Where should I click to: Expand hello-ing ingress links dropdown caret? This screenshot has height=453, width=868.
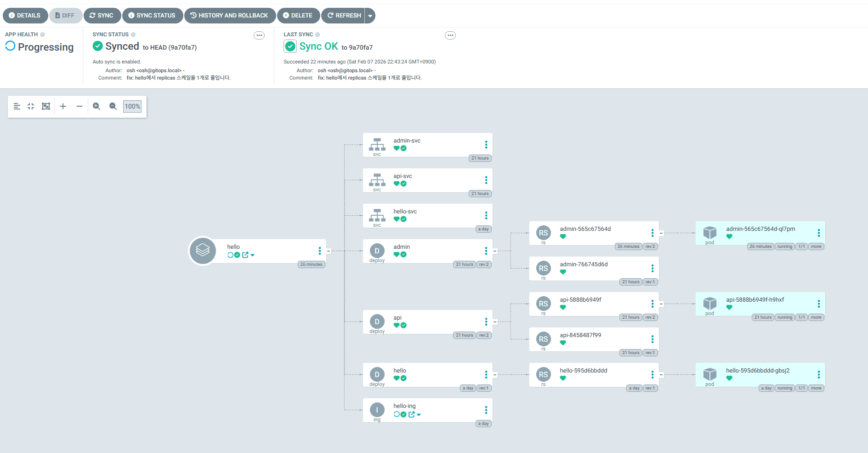pos(419,414)
